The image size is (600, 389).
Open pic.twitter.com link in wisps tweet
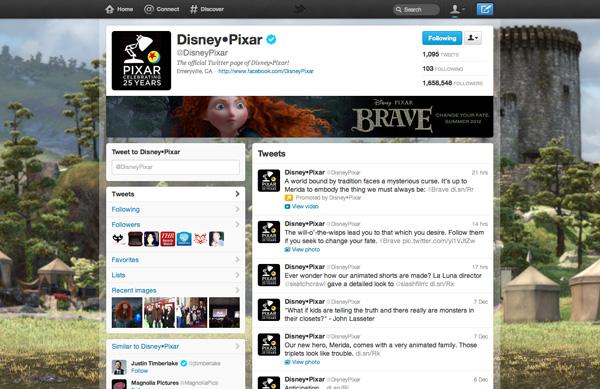[438, 241]
